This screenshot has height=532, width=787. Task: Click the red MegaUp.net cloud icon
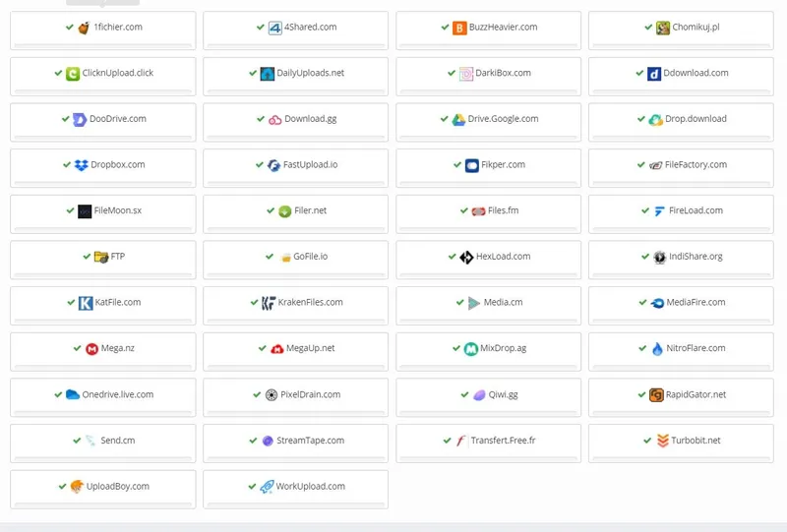[x=277, y=349]
